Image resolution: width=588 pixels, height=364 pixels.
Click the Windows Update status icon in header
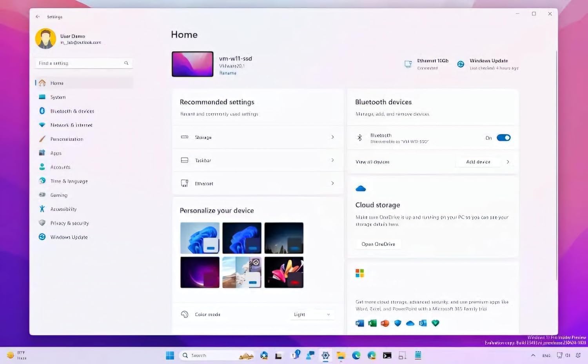(x=461, y=64)
